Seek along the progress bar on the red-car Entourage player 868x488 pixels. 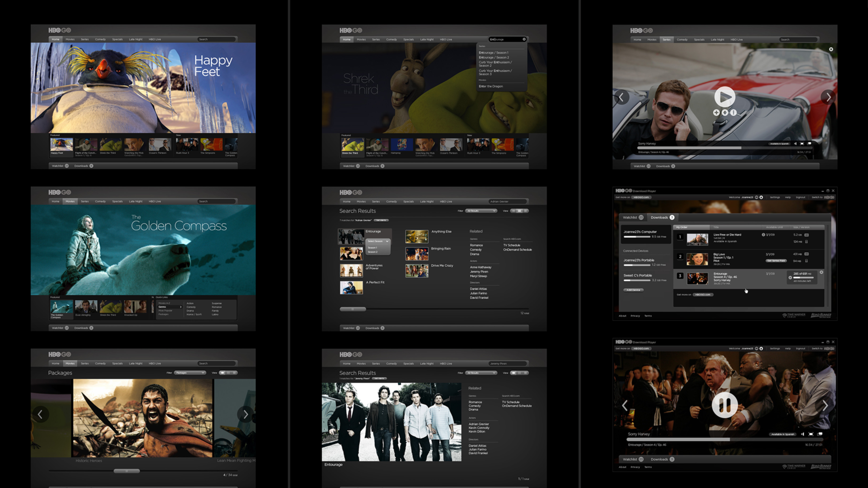(x=724, y=148)
